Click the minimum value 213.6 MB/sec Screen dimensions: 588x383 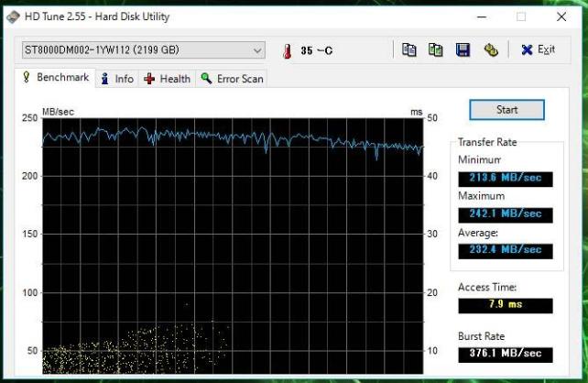point(506,179)
